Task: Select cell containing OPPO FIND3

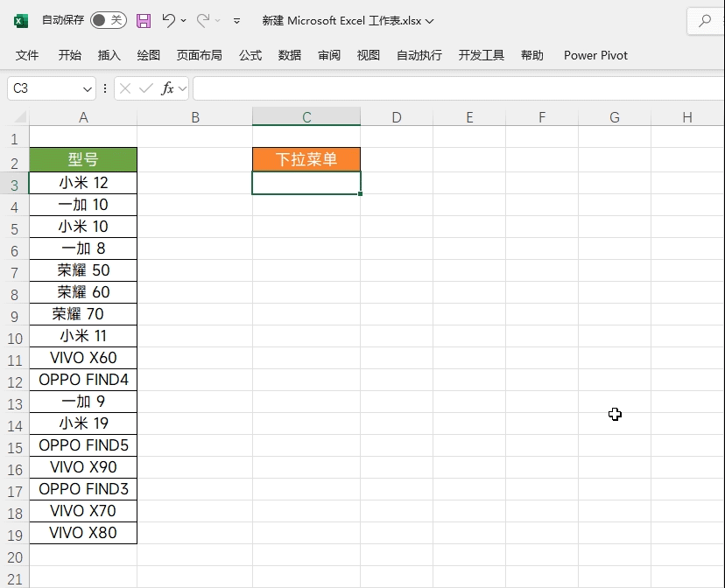Action: [83, 489]
